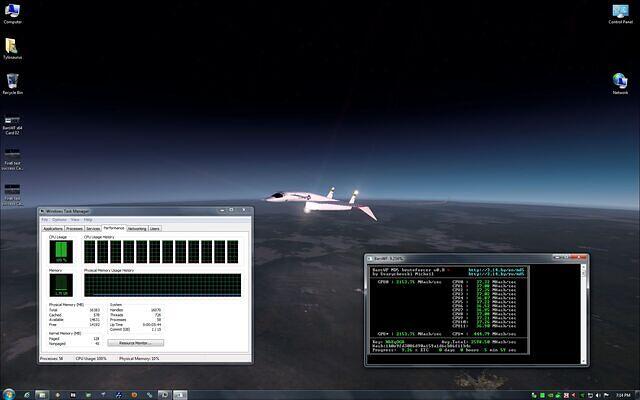Select the Services tab in Task Manager
The image size is (640, 400).
(93, 228)
